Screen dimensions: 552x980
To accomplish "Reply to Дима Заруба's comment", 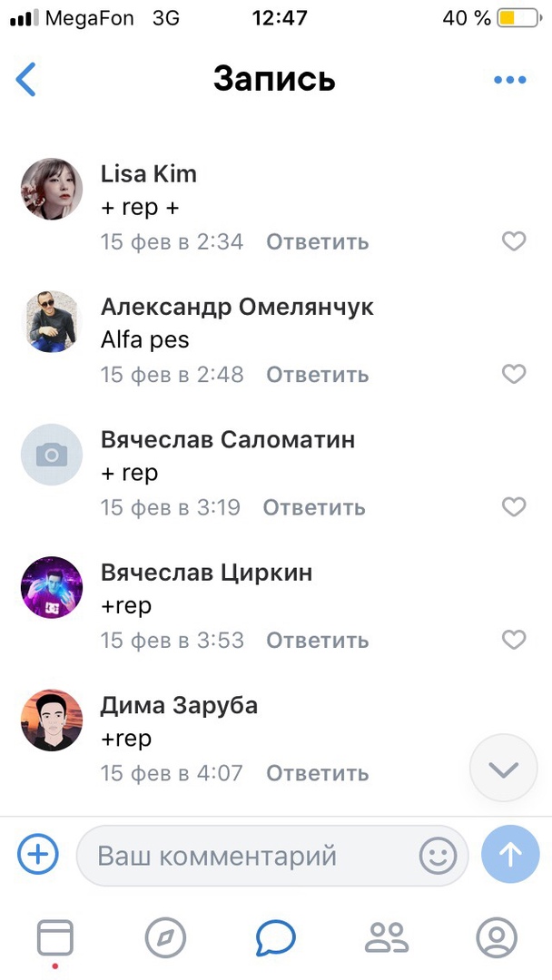I will (x=318, y=773).
